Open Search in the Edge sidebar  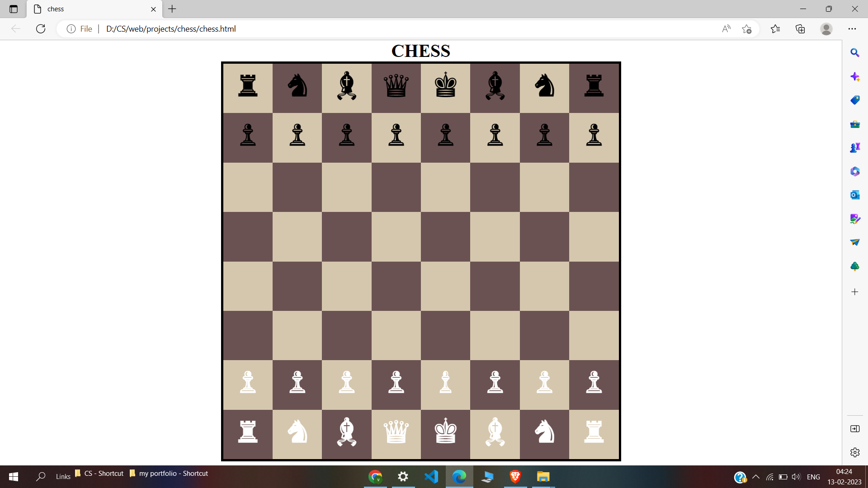coord(855,53)
